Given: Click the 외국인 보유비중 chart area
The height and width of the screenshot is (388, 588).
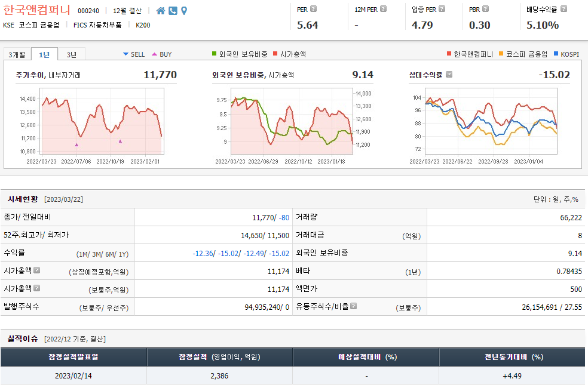Looking at the screenshot, I should [x=292, y=121].
